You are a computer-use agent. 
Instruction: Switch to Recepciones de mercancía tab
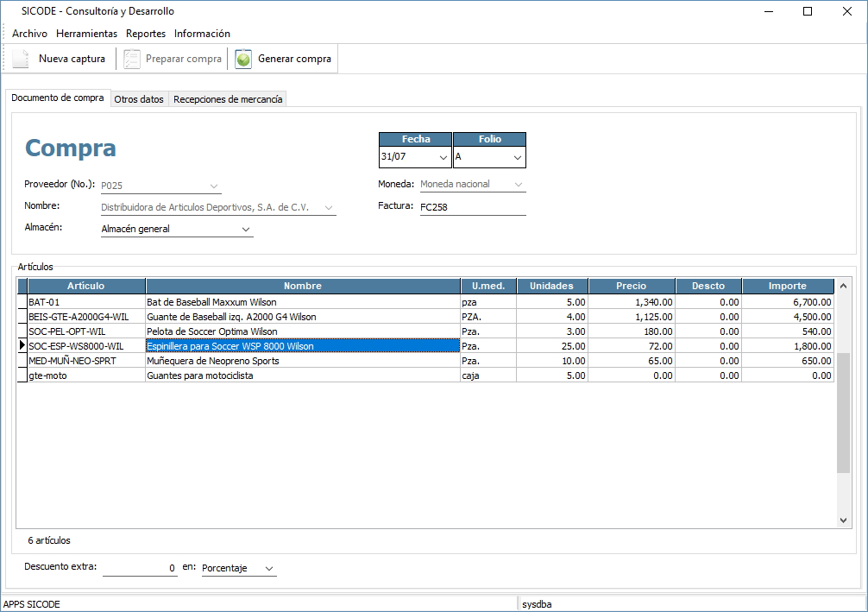click(x=228, y=99)
